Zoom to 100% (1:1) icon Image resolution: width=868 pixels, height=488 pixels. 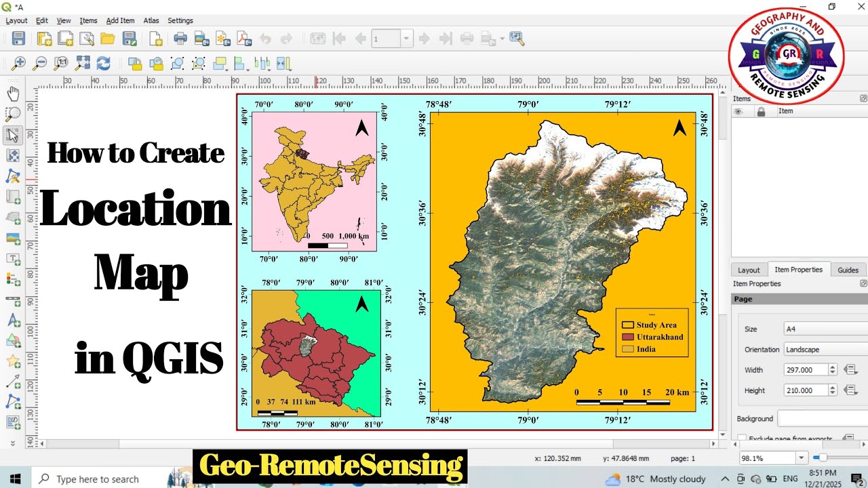click(x=61, y=64)
